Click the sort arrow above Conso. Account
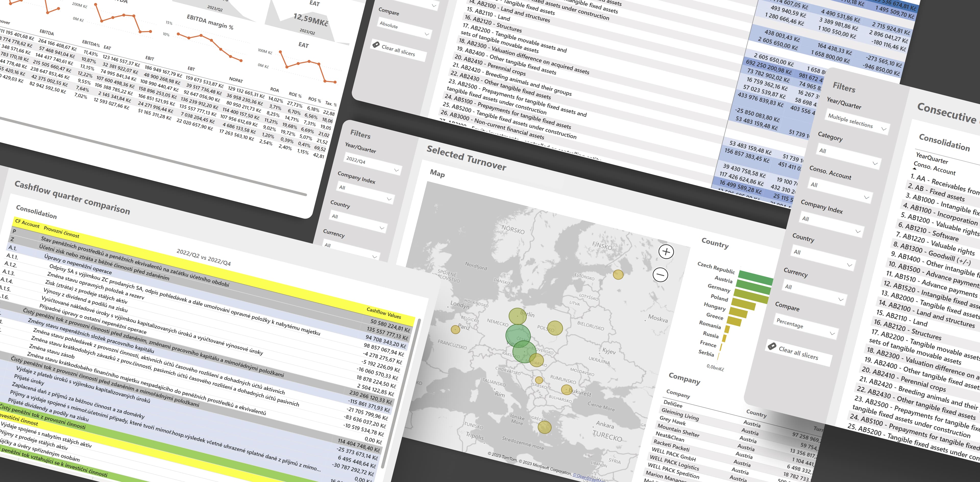980x482 pixels. pos(915,168)
